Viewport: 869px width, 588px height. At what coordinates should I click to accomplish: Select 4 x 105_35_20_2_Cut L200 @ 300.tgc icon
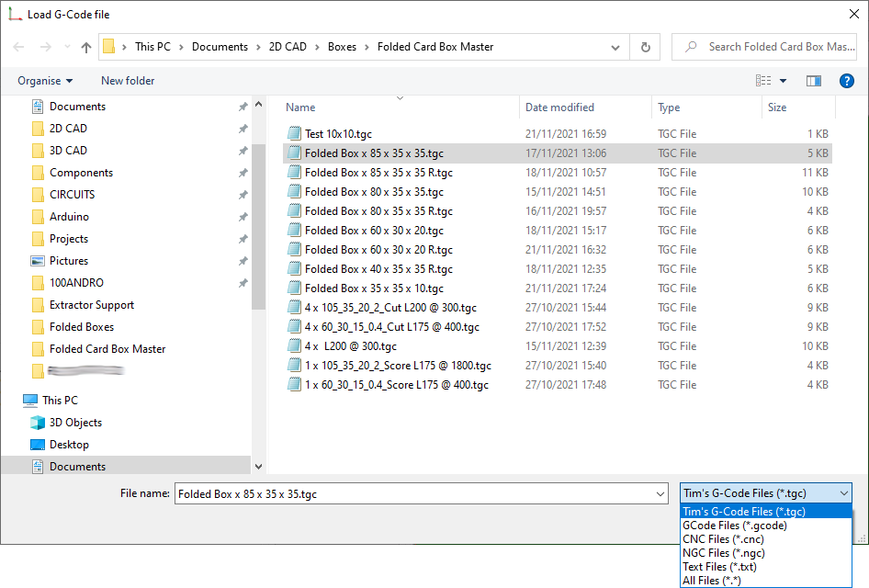coord(294,308)
